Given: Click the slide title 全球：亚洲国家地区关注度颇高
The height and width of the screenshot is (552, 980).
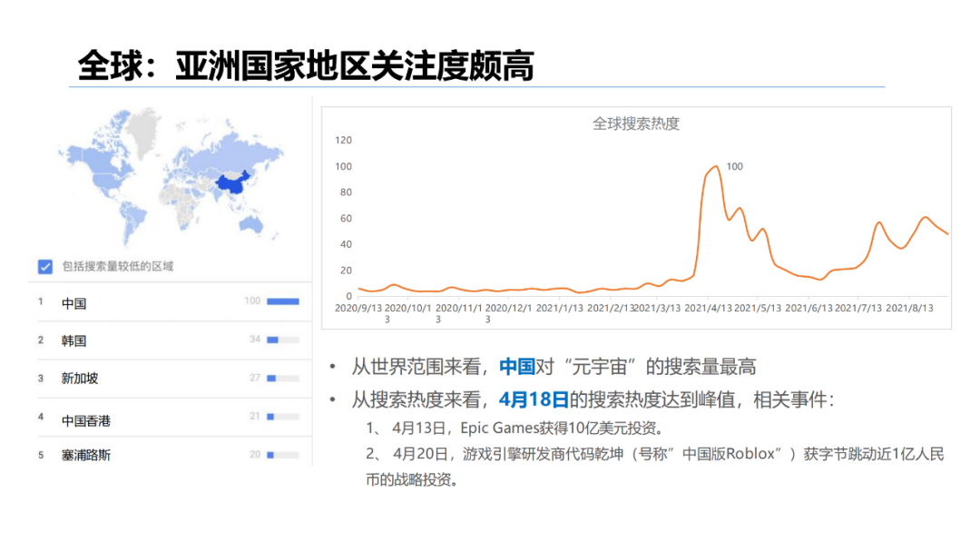Looking at the screenshot, I should (306, 65).
